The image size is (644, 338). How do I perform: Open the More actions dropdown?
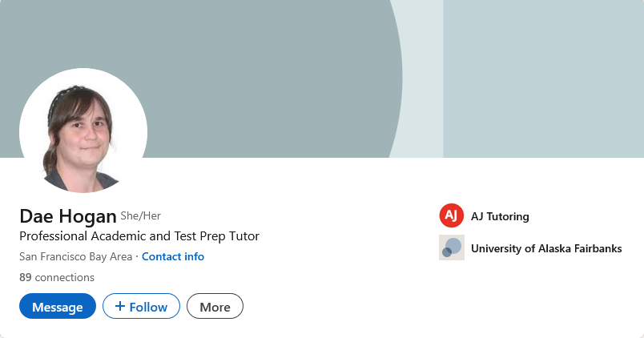click(x=215, y=307)
